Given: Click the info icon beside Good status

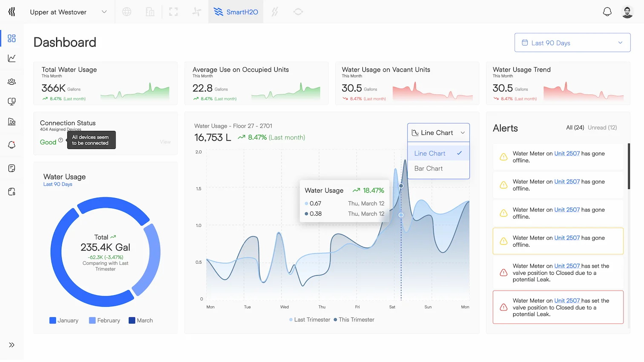Looking at the screenshot, I should 60,140.
